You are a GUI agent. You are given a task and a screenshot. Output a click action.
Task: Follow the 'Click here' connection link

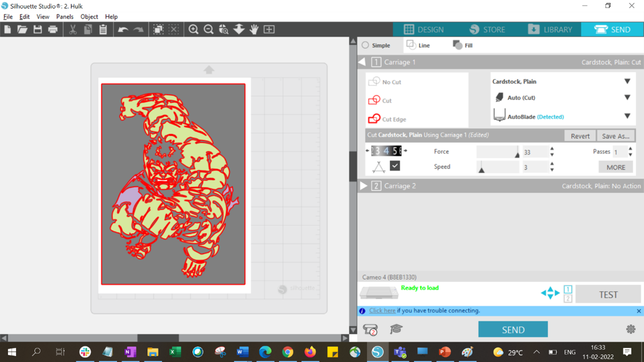coord(382,311)
